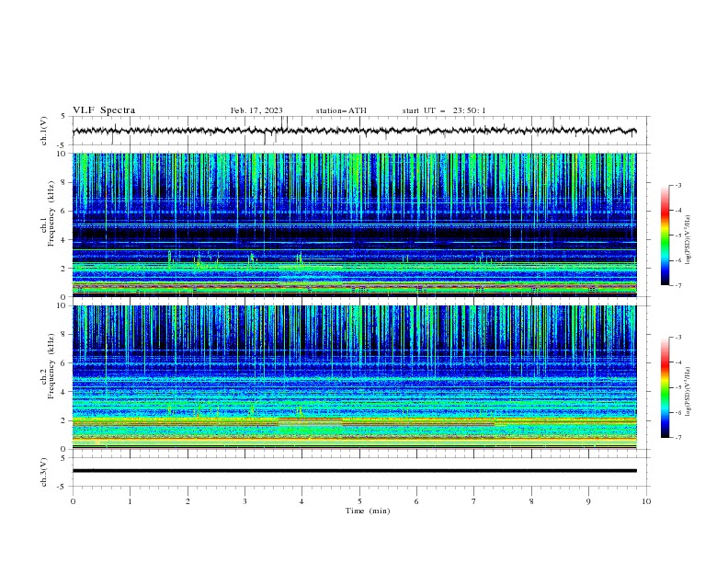728x563 pixels.
Task: Click time axis tick label "3"
Action: coord(245,501)
